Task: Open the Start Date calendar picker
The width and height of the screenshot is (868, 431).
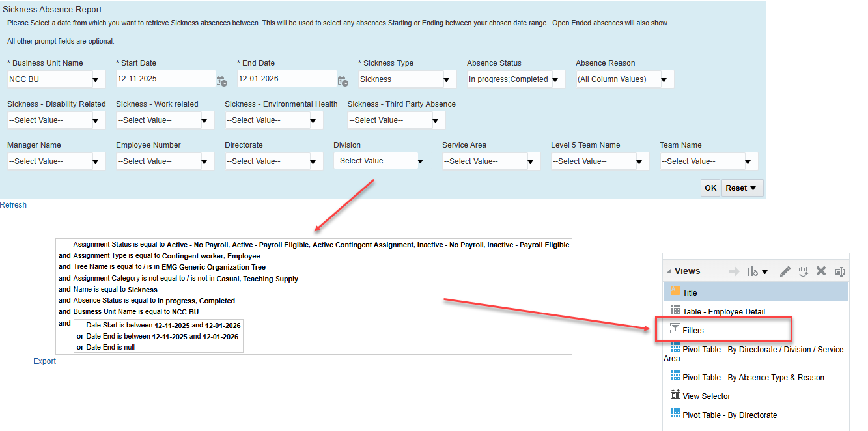Action: pos(222,81)
